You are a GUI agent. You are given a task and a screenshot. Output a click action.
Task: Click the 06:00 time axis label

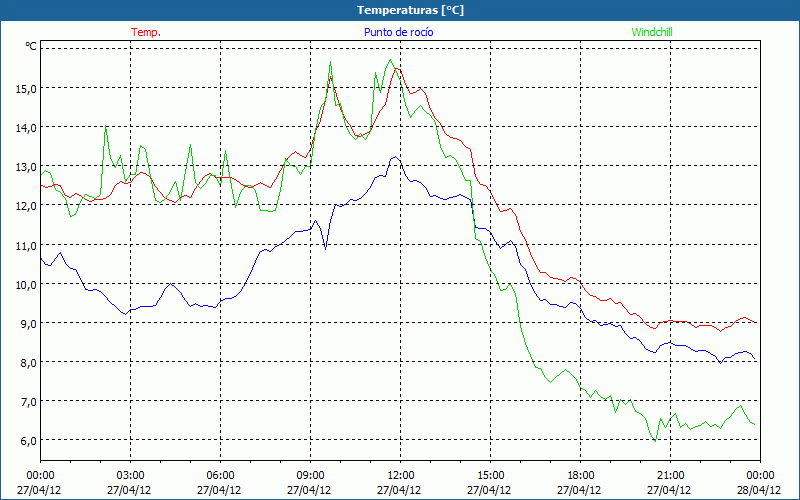point(220,476)
